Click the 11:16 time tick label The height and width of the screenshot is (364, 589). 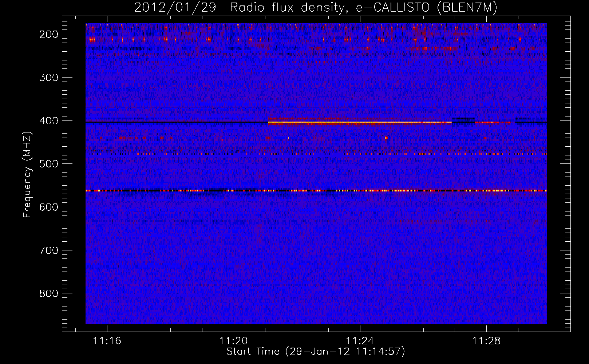click(x=107, y=341)
